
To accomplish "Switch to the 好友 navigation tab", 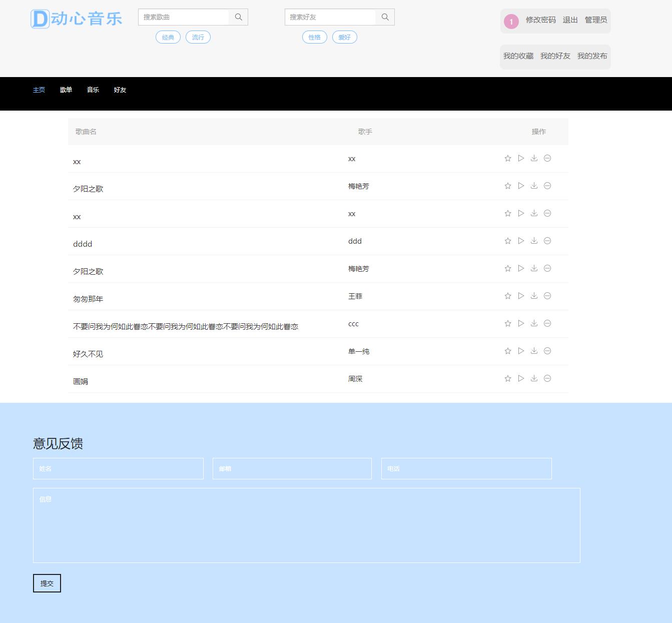I will point(120,90).
